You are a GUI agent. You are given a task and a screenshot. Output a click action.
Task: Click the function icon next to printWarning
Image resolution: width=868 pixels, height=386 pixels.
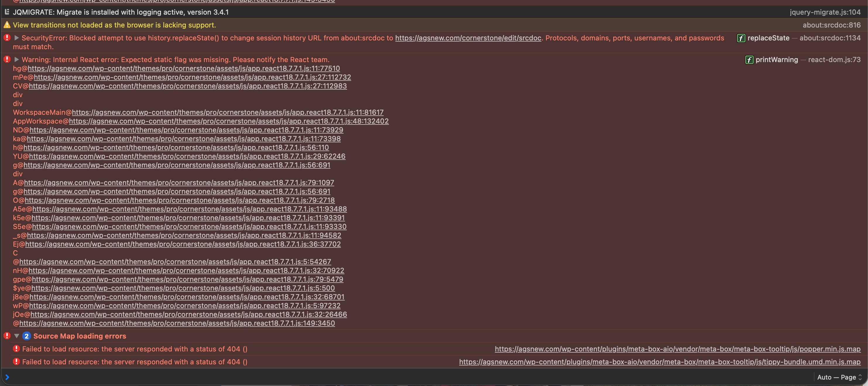(x=749, y=60)
